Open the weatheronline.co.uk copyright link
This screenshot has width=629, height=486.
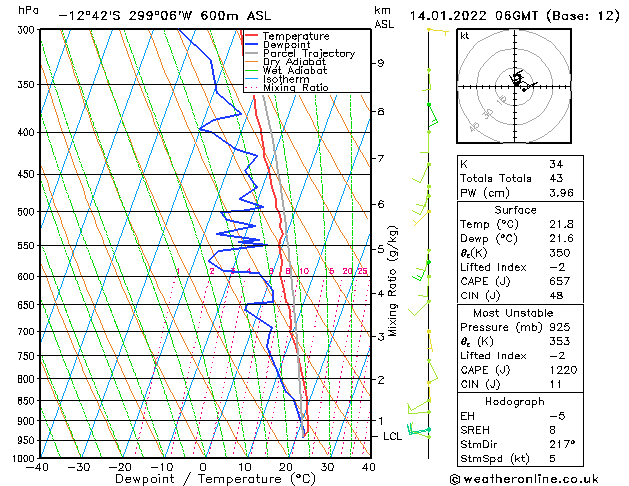(524, 479)
